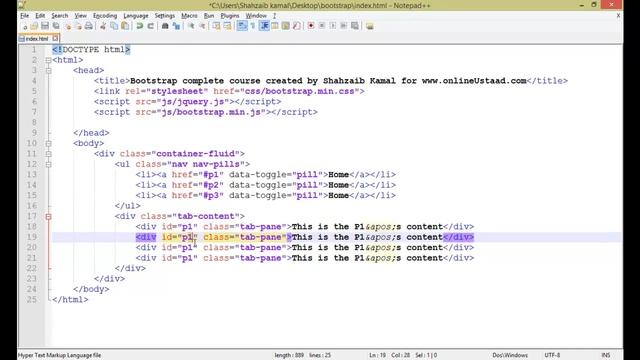Start macro recording with the red dot icon

[x=311, y=26]
